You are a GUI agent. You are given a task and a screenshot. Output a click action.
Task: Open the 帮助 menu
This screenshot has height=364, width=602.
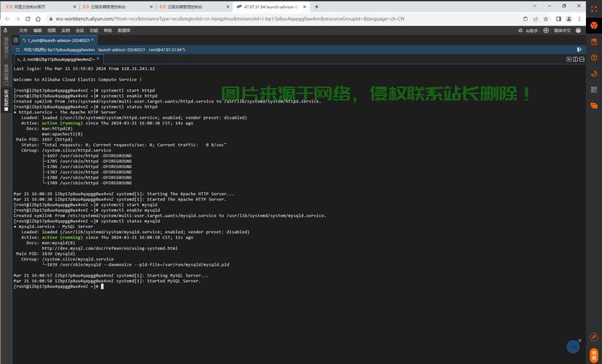click(108, 31)
